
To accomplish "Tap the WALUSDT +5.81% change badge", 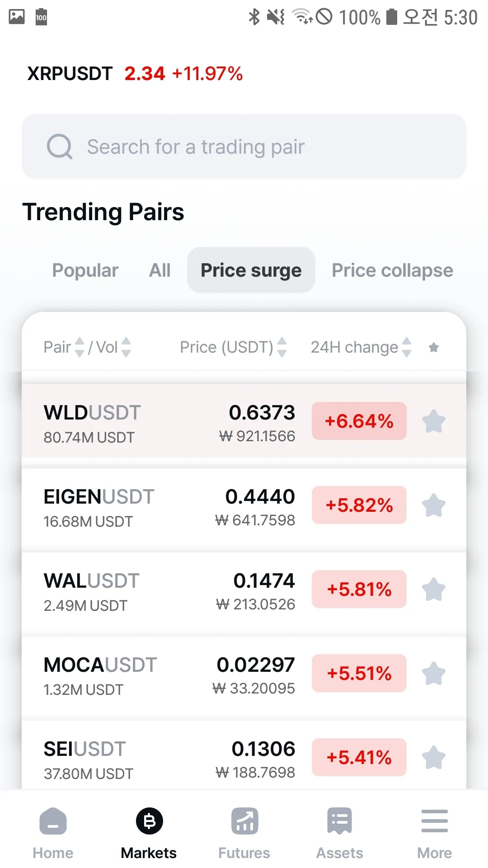I will [359, 589].
